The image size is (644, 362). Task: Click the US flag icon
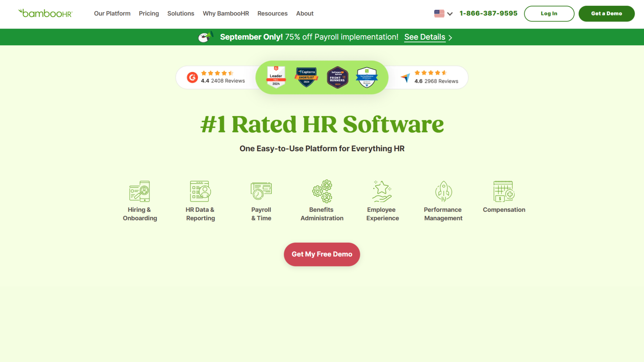[x=439, y=13]
